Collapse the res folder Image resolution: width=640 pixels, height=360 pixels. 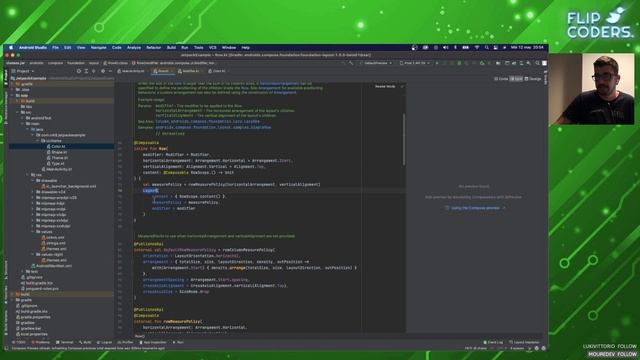(28, 175)
